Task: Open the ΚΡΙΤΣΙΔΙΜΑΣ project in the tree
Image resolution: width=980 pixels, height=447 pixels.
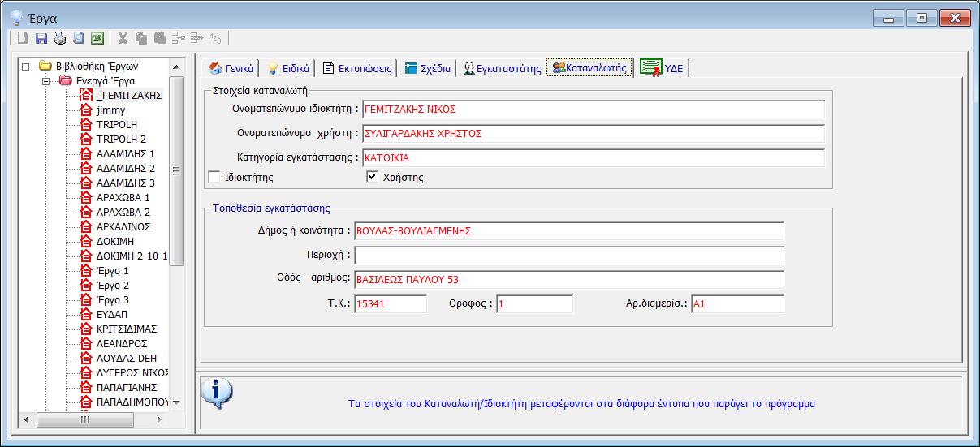Action: (x=126, y=329)
